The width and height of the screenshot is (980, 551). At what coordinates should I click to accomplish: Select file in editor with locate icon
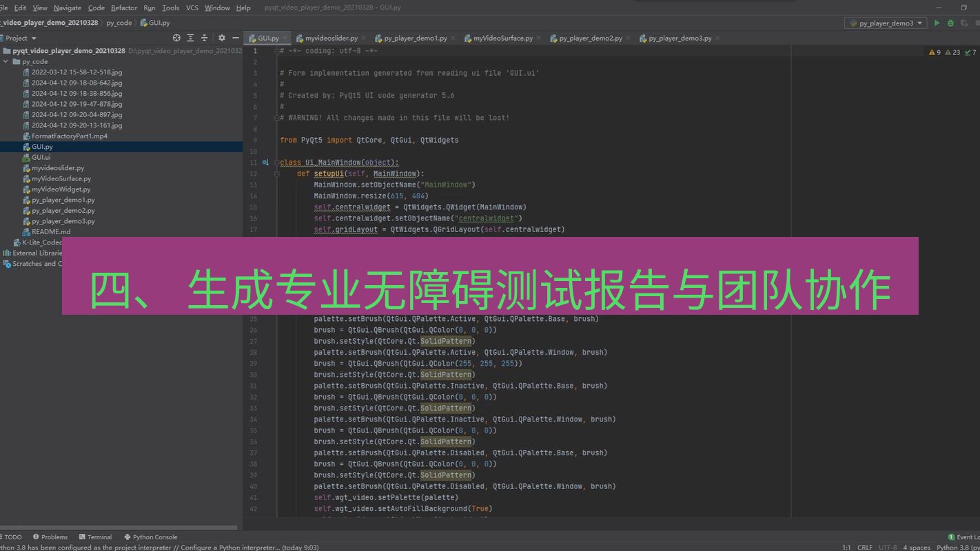coord(176,38)
